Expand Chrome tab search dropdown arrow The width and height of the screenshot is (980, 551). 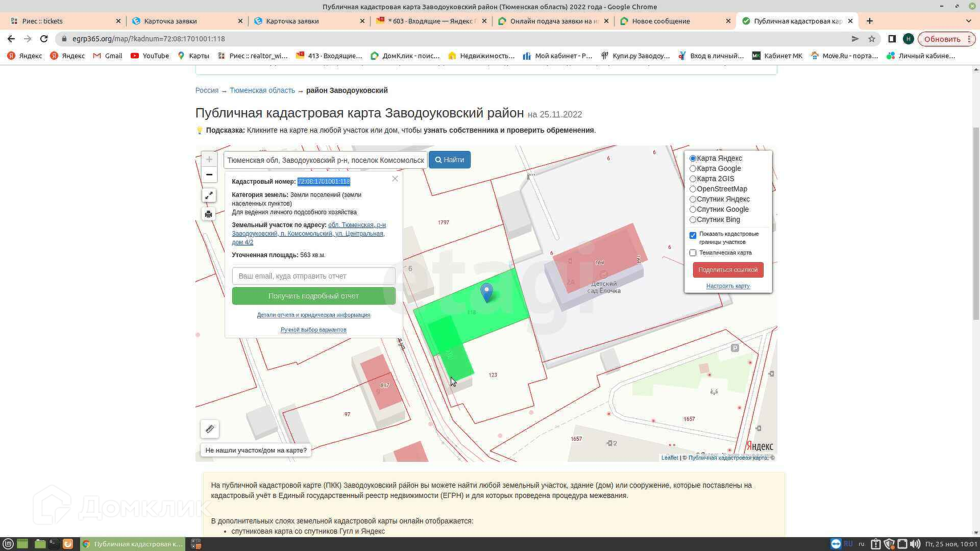[968, 21]
